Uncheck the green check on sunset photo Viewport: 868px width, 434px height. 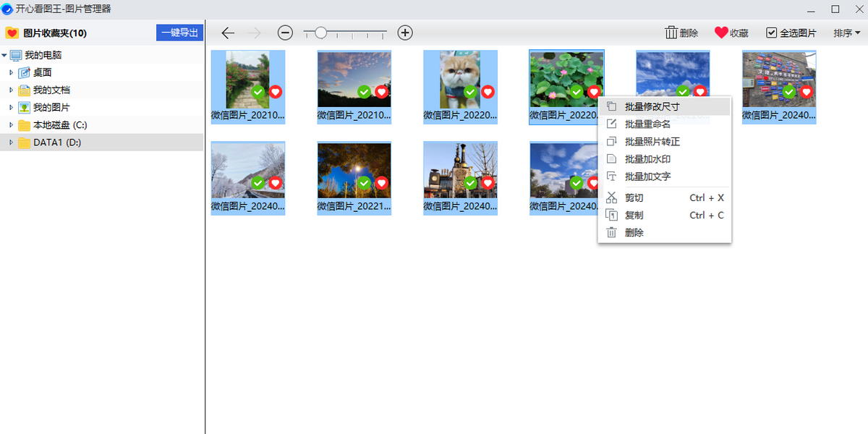coord(365,92)
